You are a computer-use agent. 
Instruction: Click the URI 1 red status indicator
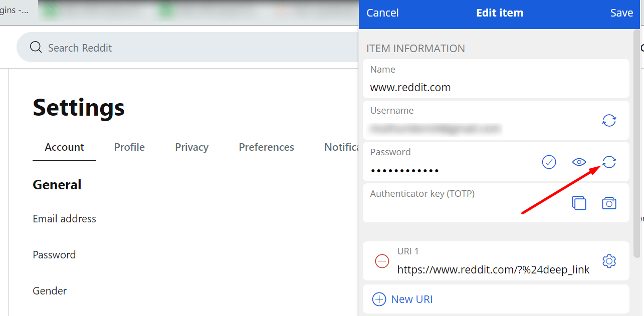[382, 261]
